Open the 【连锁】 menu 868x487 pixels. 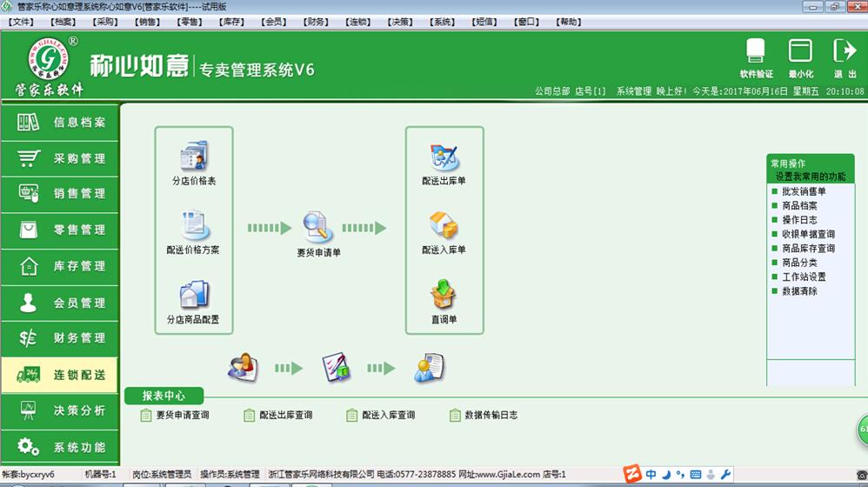click(357, 22)
